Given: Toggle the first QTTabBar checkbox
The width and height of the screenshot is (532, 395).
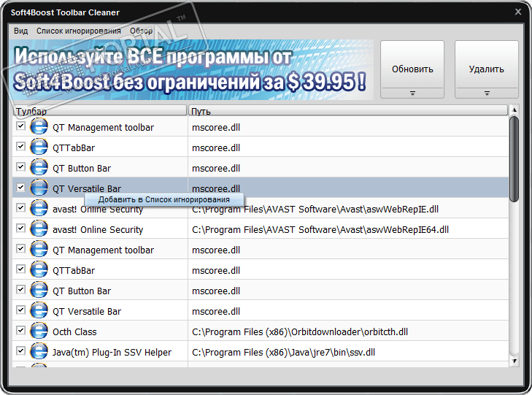Looking at the screenshot, I should point(20,146).
